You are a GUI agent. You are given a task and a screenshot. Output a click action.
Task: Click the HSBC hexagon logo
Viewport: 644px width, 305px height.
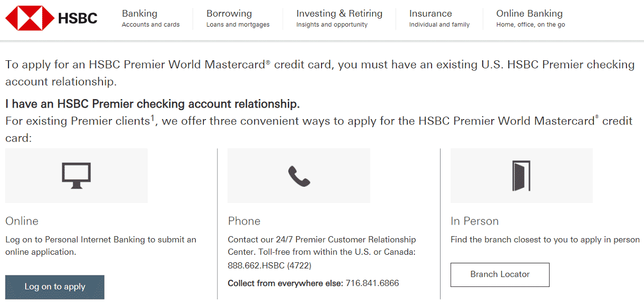tap(31, 18)
